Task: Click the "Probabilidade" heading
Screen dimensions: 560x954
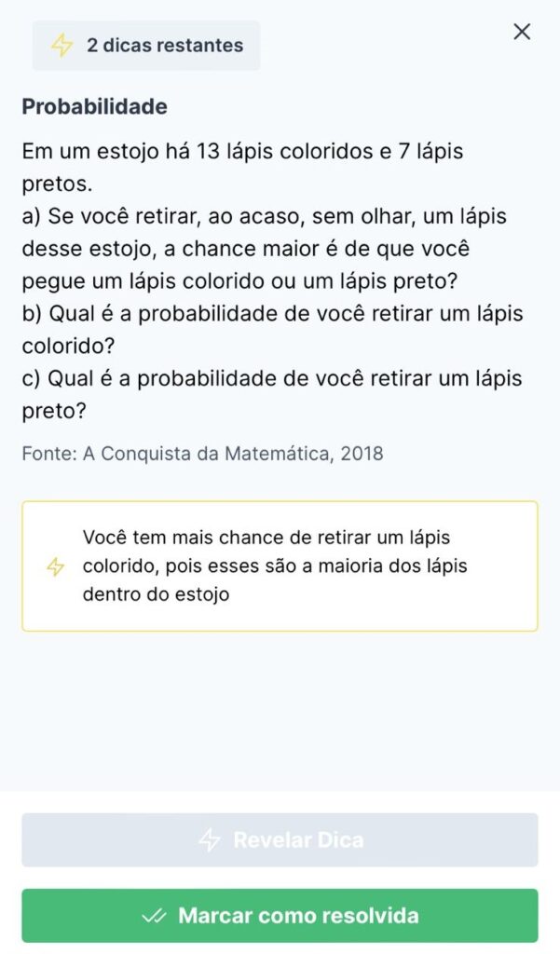Action: click(x=94, y=107)
